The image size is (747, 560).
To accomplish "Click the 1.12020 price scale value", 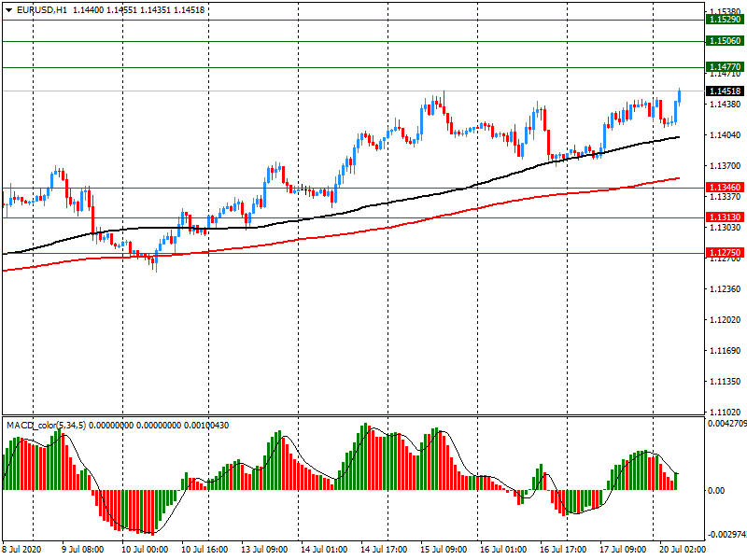I will tap(726, 319).
